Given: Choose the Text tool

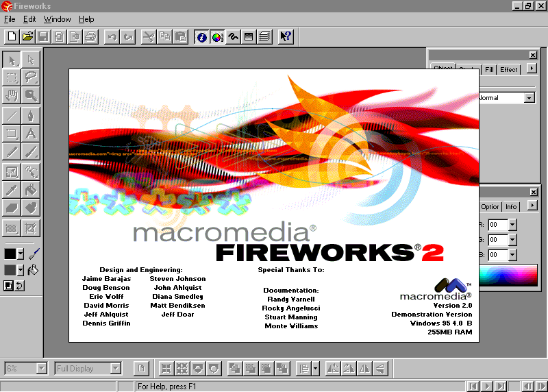Looking at the screenshot, I should (31, 134).
